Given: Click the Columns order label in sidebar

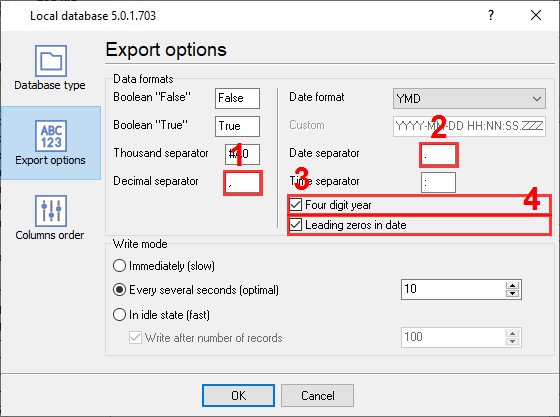Looking at the screenshot, I should pyautogui.click(x=50, y=235).
